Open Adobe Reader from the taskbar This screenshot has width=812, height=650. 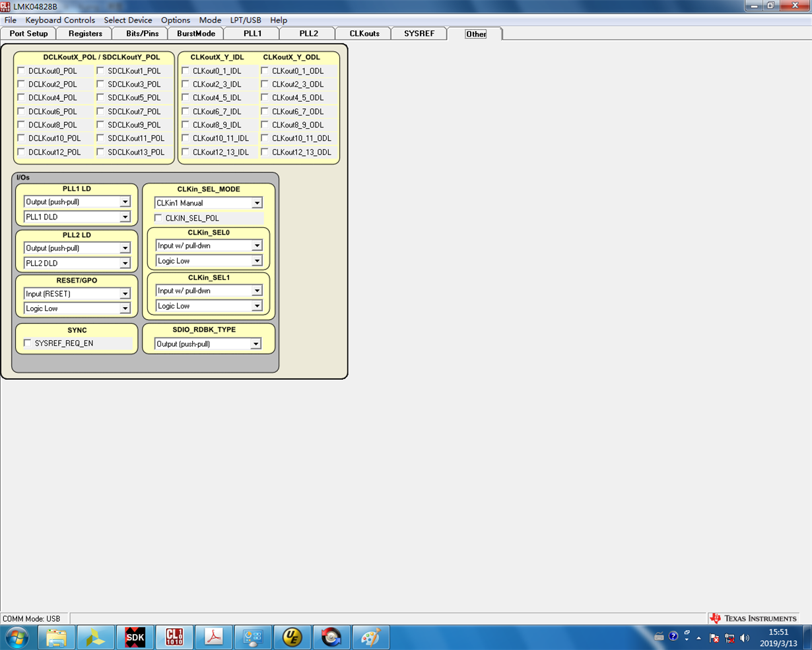213,637
